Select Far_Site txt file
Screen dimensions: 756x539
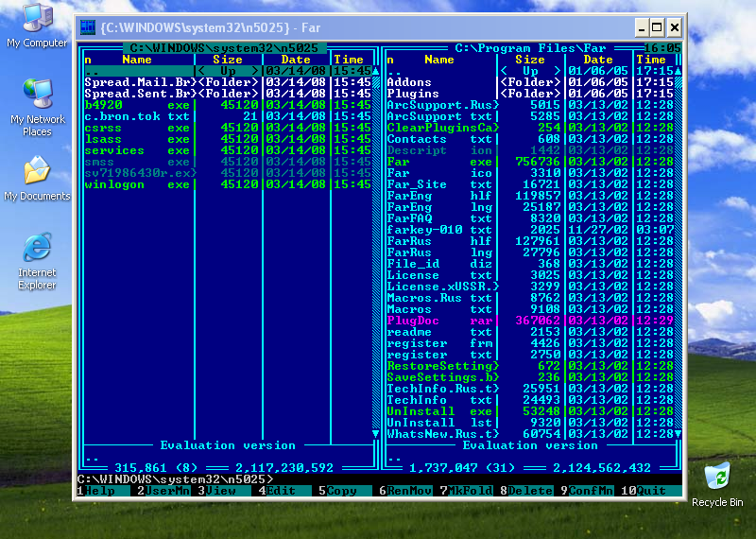[530, 184]
